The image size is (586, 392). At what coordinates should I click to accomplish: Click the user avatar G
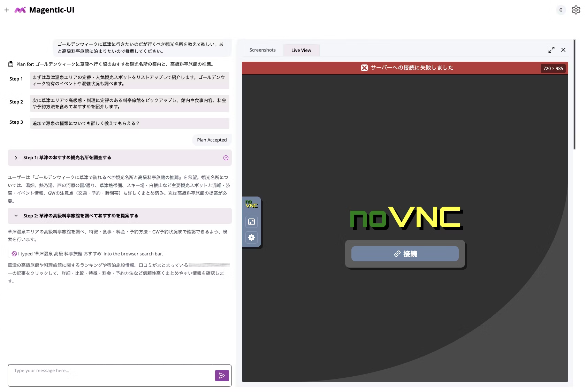(560, 10)
